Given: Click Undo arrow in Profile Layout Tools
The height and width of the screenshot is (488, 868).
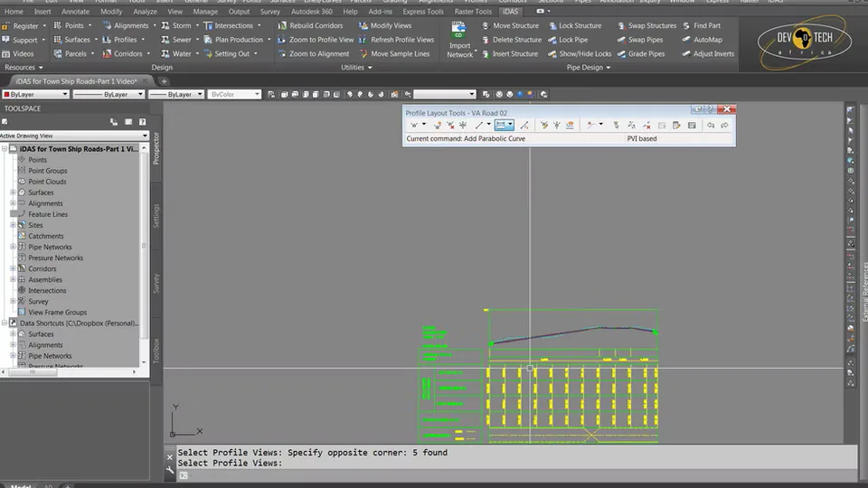Looking at the screenshot, I should pos(711,125).
